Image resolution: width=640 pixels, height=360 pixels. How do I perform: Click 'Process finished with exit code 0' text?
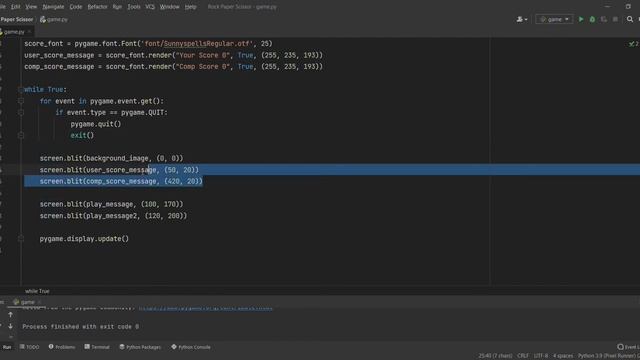[81, 327]
